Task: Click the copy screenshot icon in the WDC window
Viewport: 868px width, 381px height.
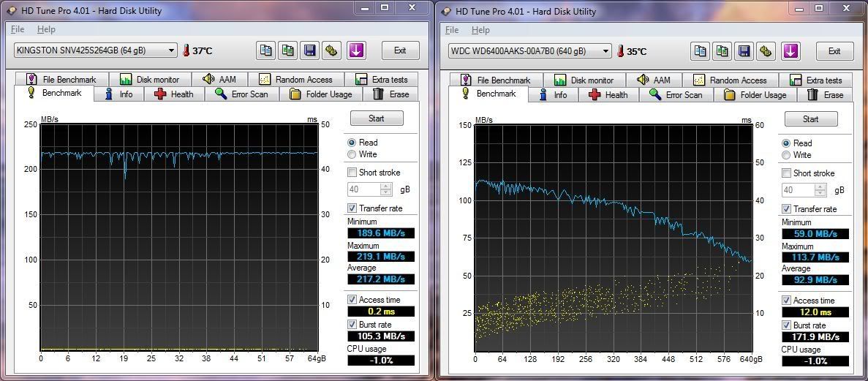Action: click(x=722, y=51)
